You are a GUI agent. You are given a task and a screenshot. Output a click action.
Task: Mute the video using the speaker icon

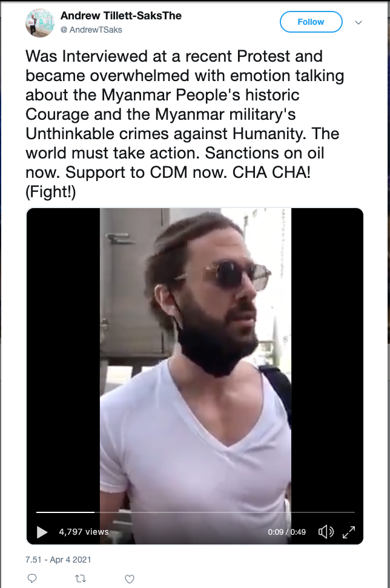[326, 532]
